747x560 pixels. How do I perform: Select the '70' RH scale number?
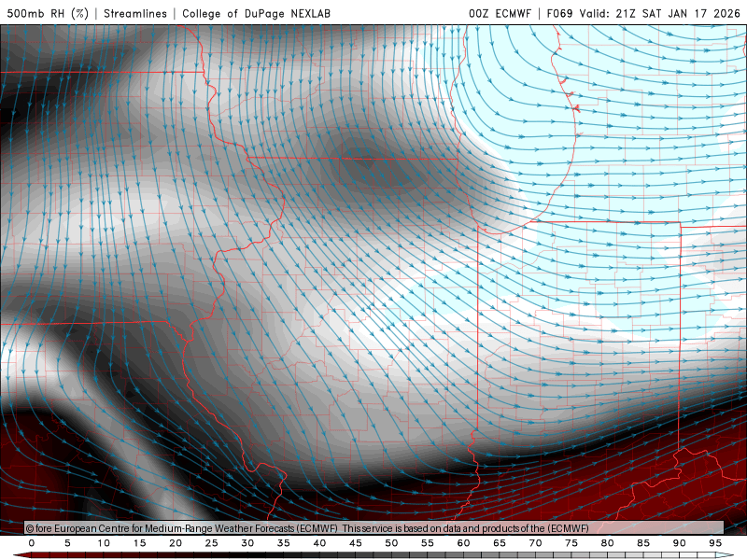point(535,543)
